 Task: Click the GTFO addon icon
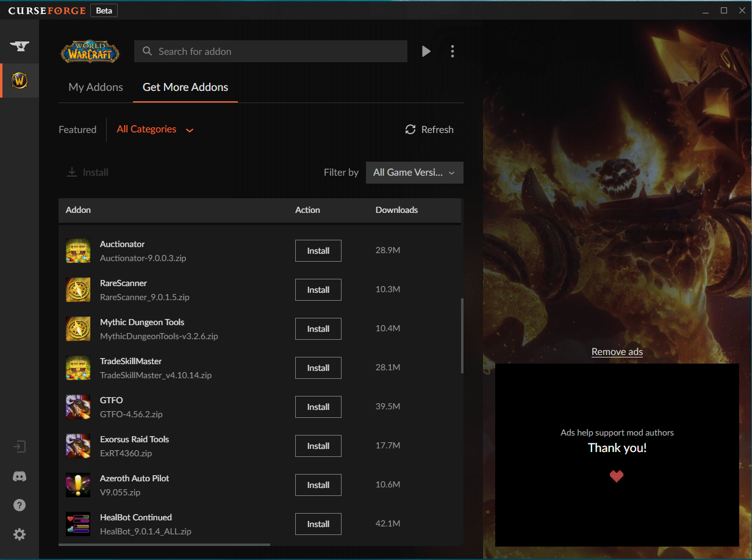pyautogui.click(x=78, y=407)
